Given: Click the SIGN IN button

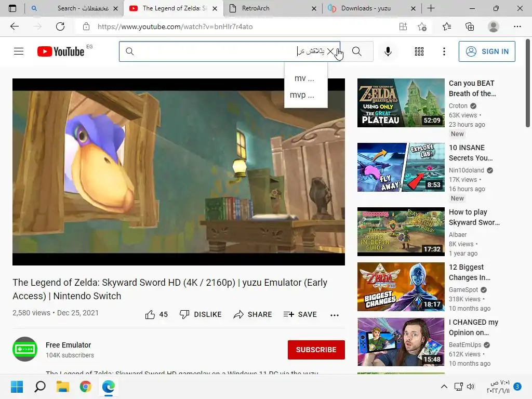Looking at the screenshot, I should (486, 51).
